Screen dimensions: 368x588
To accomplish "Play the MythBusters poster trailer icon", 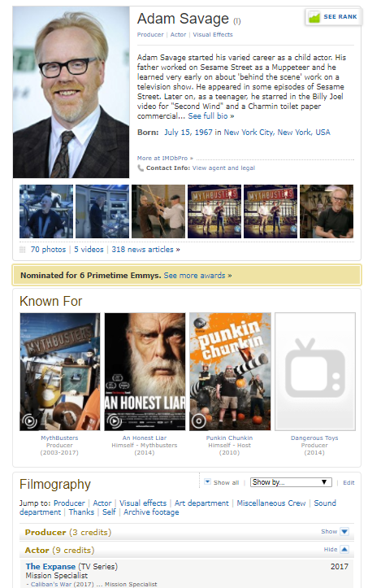I will pyautogui.click(x=29, y=421).
